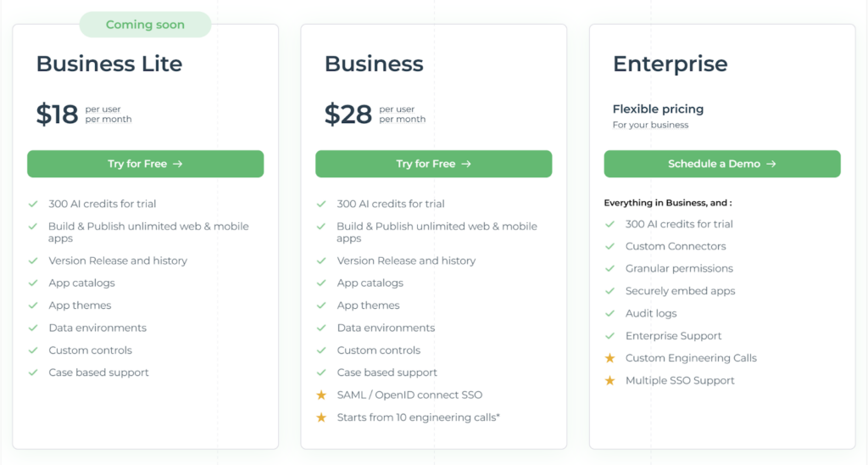
Task: Click the star icon beside SAML / OpenID connect SSO
Action: tap(321, 395)
